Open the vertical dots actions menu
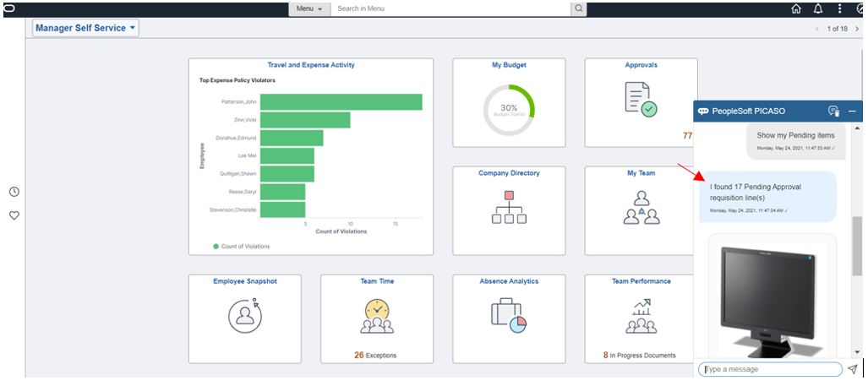The width and height of the screenshot is (868, 386). [839, 8]
